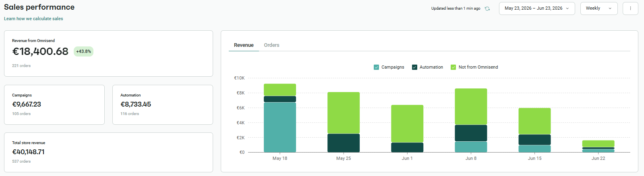The width and height of the screenshot is (644, 176).
Task: Click the Campaigns €9,667.23 value
Action: (x=27, y=104)
